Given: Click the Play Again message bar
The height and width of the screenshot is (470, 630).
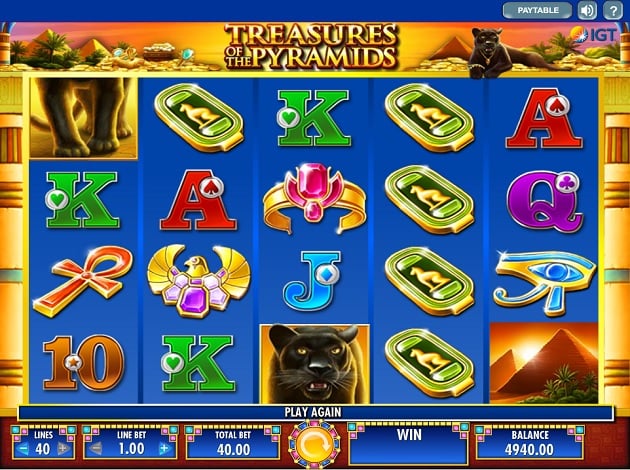Looking at the screenshot, I should click(316, 412).
